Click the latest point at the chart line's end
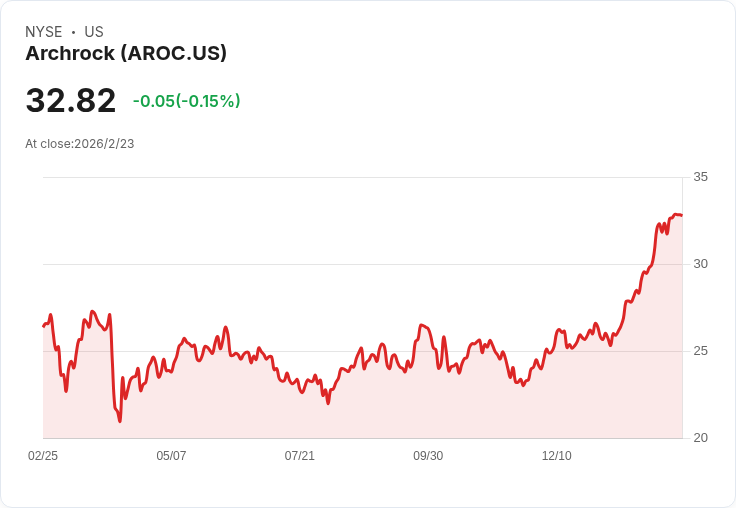736x508 pixels. 682,215
